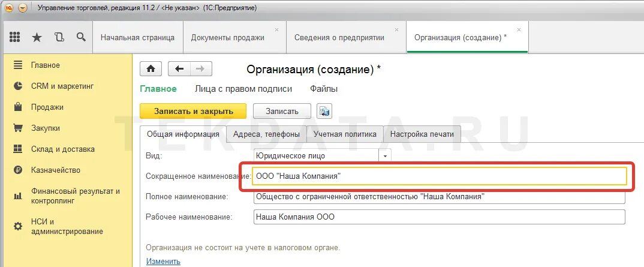The image size is (644, 267).
Task: Open the Файлы link
Action: pos(324,89)
